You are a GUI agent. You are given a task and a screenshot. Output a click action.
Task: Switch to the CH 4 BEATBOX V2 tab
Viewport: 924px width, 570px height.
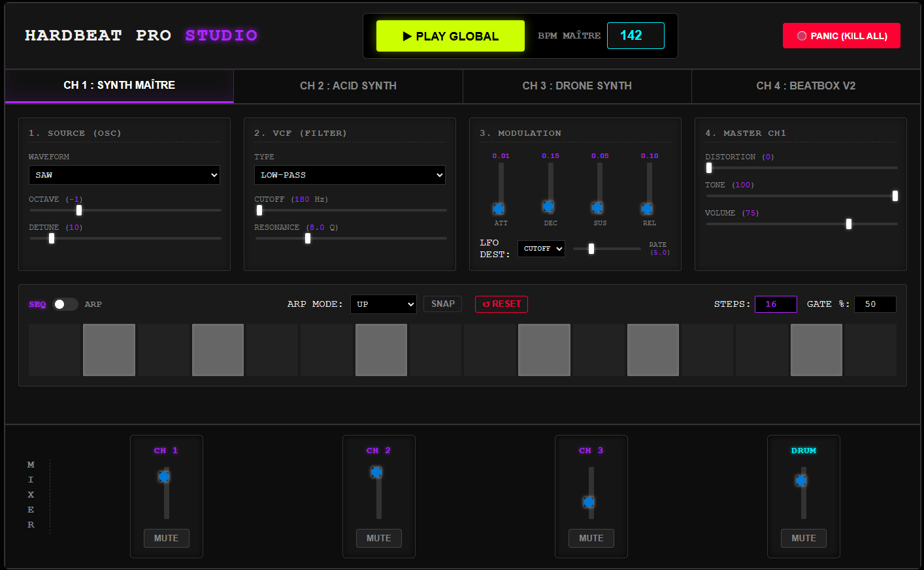point(806,86)
